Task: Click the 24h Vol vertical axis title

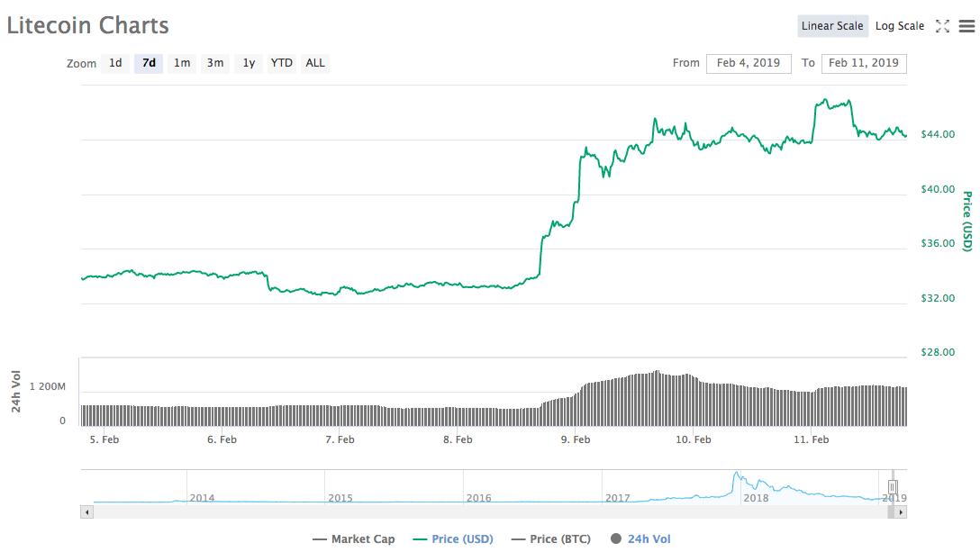Action: point(15,392)
